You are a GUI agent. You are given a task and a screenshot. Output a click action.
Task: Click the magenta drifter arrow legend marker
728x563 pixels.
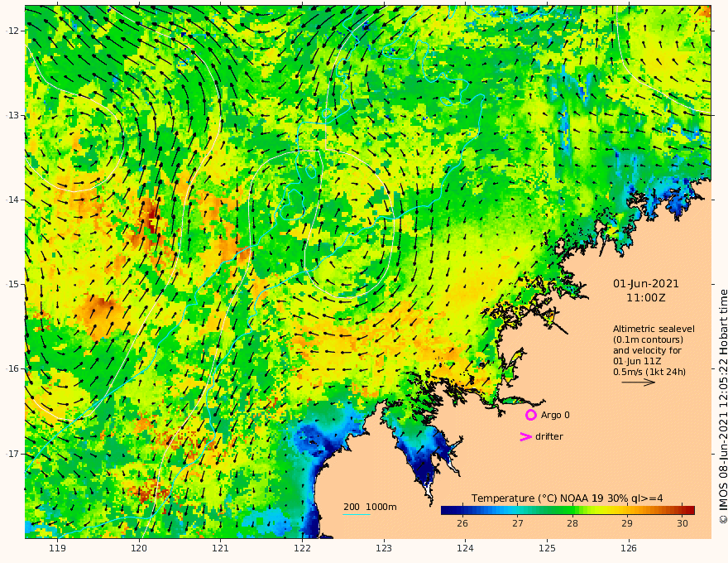(525, 436)
